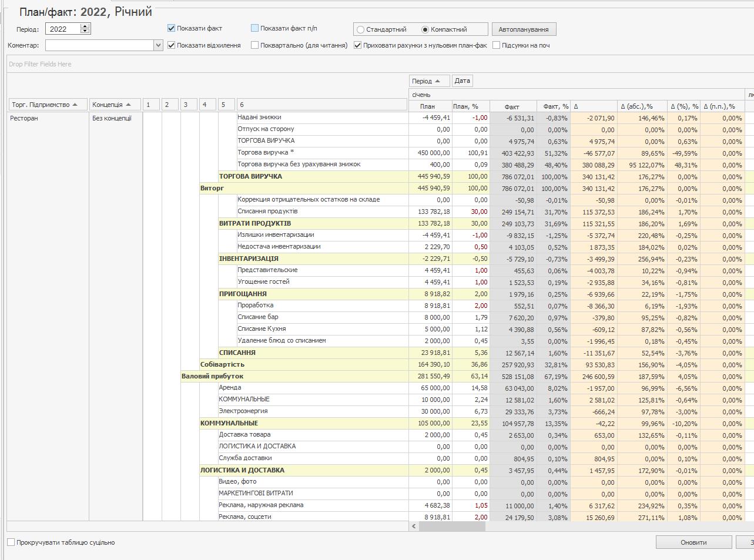Click the Оновити button
The width and height of the screenshot is (754, 560).
point(693,542)
